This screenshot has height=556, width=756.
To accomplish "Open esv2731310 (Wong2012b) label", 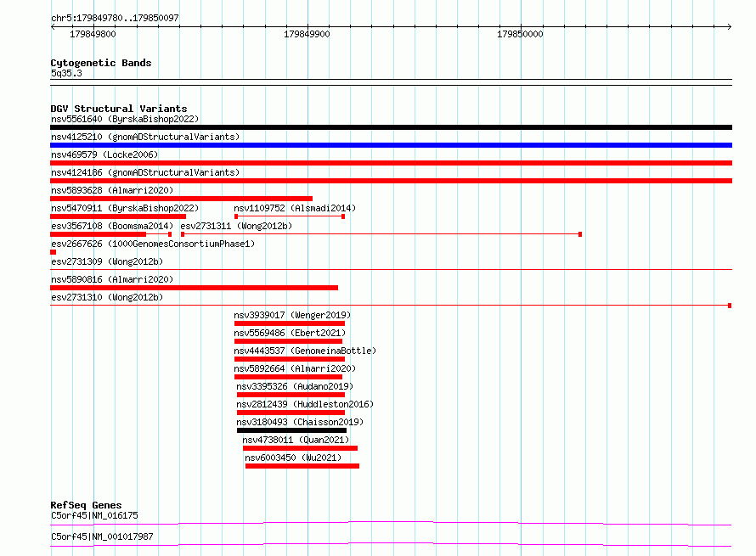I will (x=107, y=297).
